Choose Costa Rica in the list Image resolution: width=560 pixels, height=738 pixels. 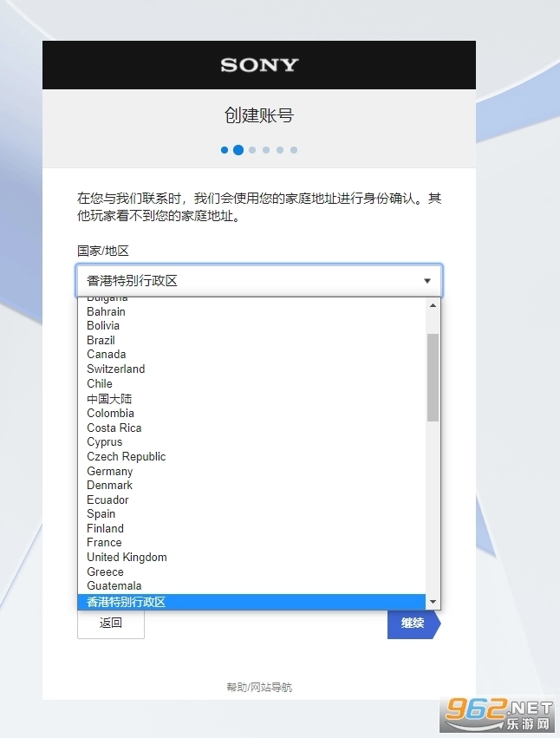coord(114,428)
